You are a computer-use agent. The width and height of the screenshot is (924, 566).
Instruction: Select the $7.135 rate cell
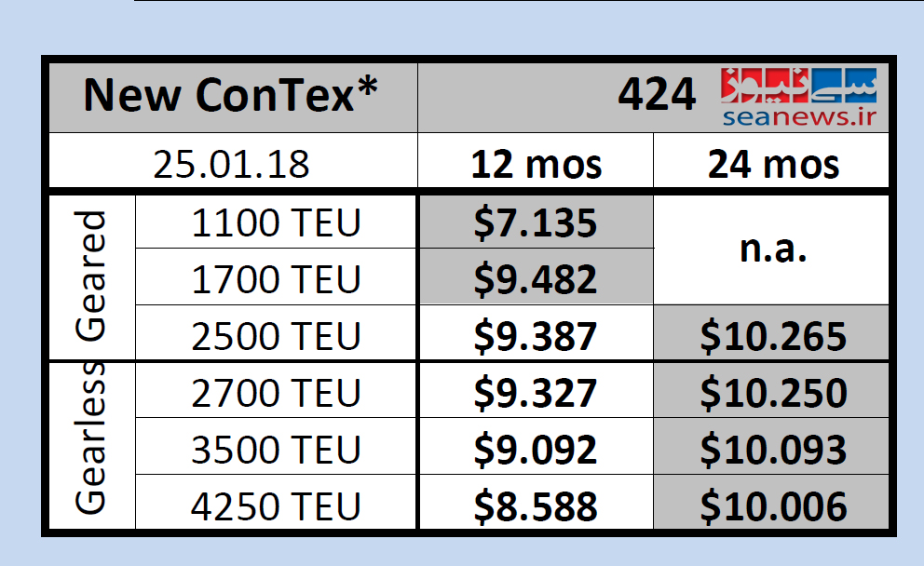point(535,223)
